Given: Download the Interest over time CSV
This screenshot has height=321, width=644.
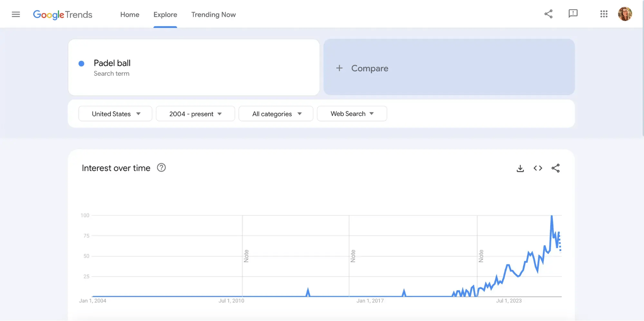Looking at the screenshot, I should pyautogui.click(x=520, y=168).
